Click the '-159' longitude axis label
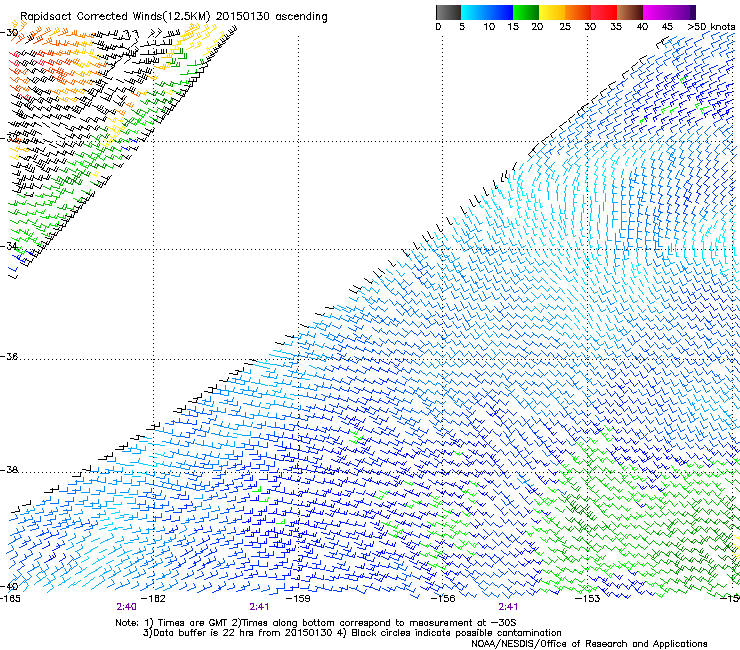 pyautogui.click(x=298, y=599)
